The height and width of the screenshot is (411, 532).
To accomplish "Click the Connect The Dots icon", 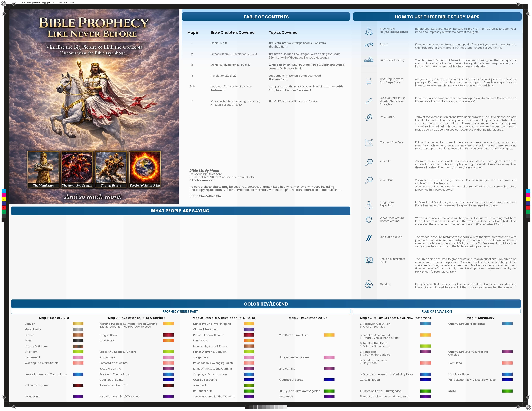I will point(369,143).
